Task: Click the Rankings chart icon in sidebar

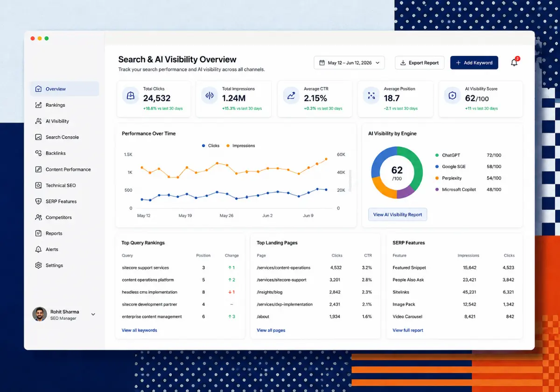Action: coord(38,105)
